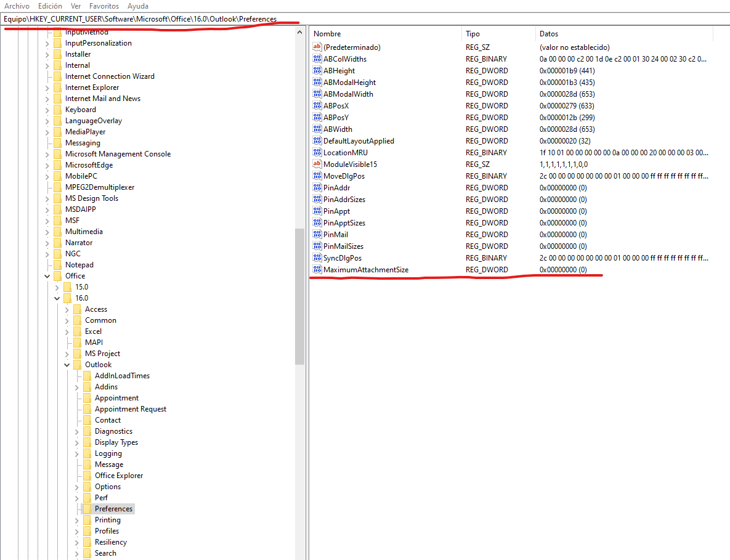This screenshot has width=730, height=560.
Task: Expand the Profiles key node
Action: coord(77,531)
